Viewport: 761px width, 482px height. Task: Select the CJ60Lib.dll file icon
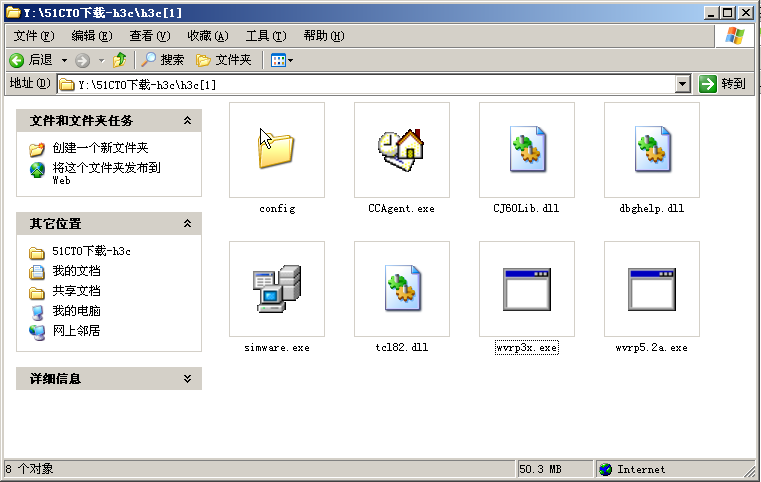[527, 150]
